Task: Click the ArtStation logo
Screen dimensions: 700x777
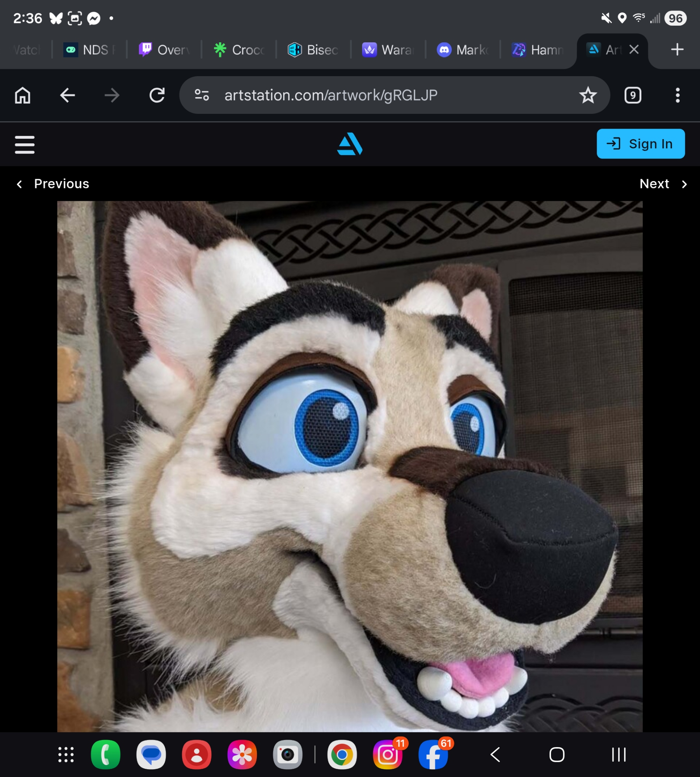Action: click(x=350, y=144)
